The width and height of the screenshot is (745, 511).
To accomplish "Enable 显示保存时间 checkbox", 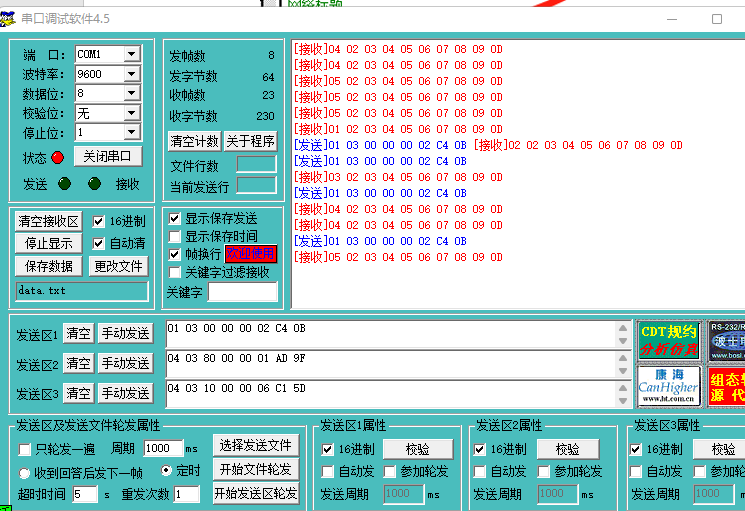I will pos(175,237).
